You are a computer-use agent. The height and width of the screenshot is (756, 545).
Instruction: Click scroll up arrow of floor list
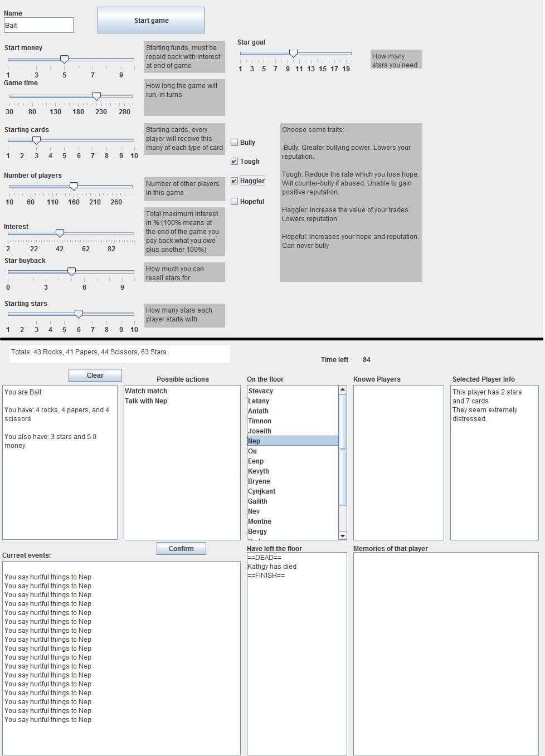tap(343, 390)
